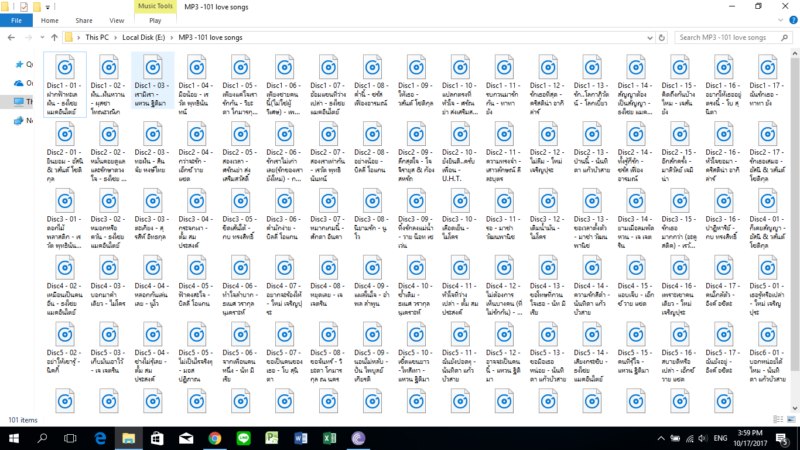Click This PC in the address path

point(97,37)
